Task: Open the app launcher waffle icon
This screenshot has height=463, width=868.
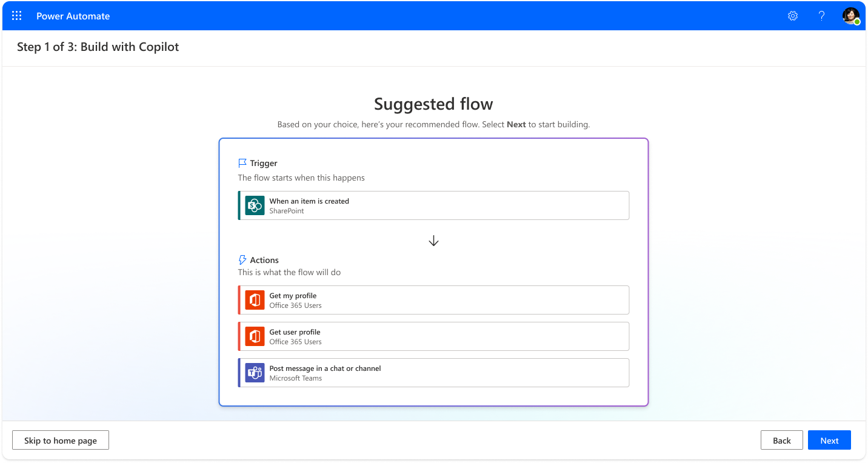Action: point(17,16)
